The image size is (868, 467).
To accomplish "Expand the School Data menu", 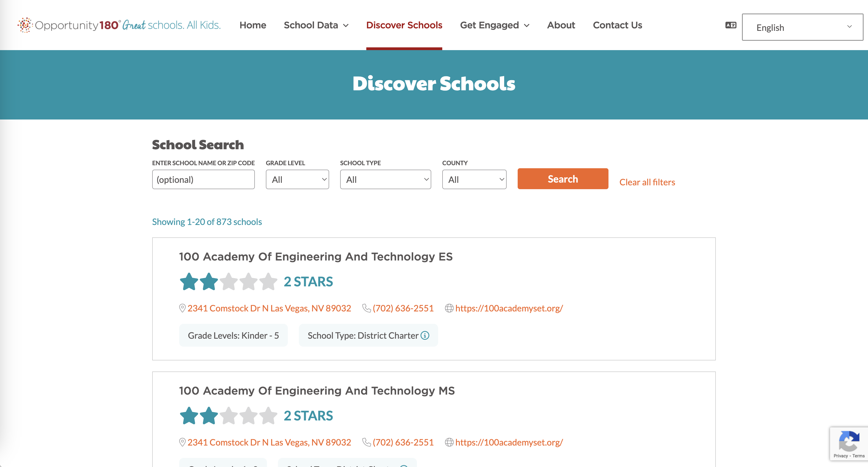I will point(316,25).
